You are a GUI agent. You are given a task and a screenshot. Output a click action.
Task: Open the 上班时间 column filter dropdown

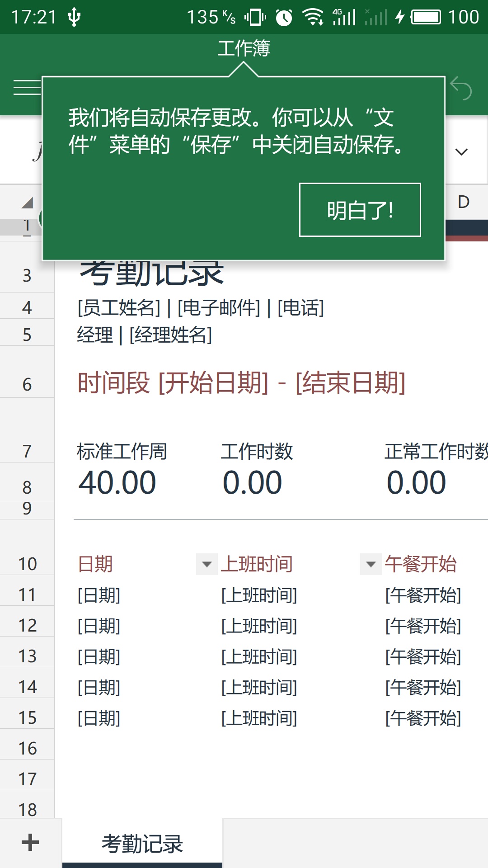[371, 564]
